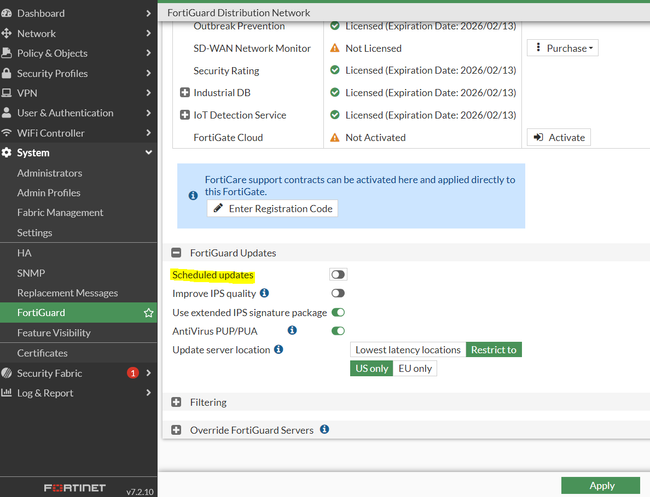The height and width of the screenshot is (497, 650).
Task: Open the Administrators menu item
Action: [49, 173]
